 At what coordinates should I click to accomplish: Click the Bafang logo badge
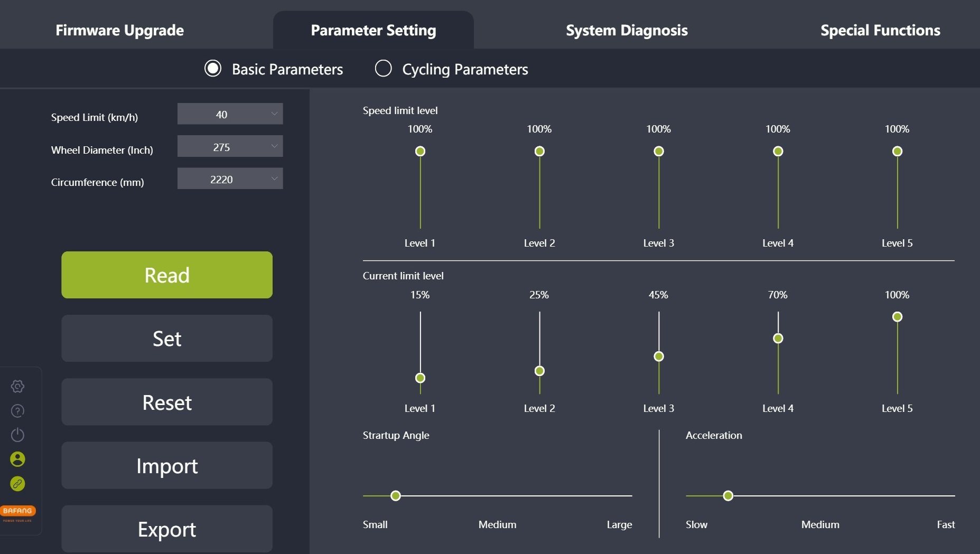click(17, 513)
